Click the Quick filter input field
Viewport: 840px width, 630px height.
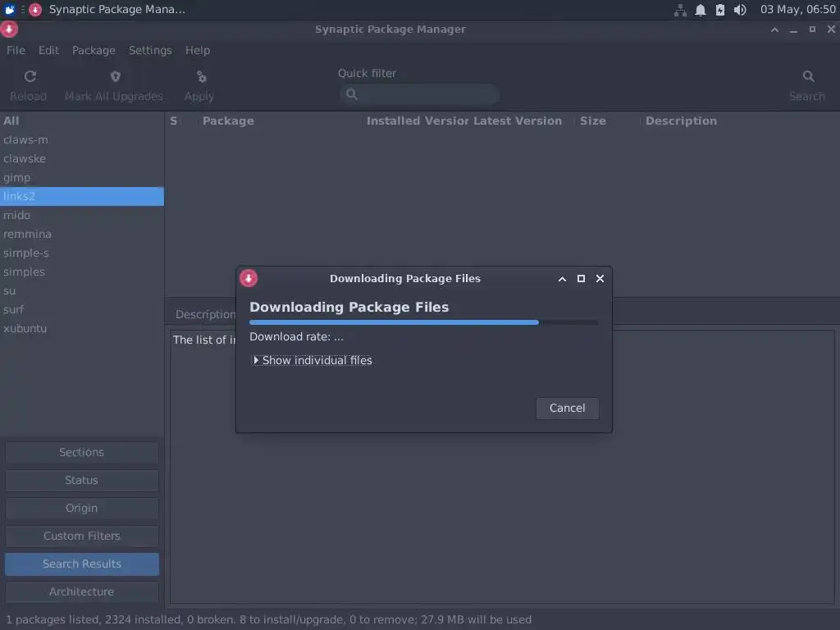420,95
